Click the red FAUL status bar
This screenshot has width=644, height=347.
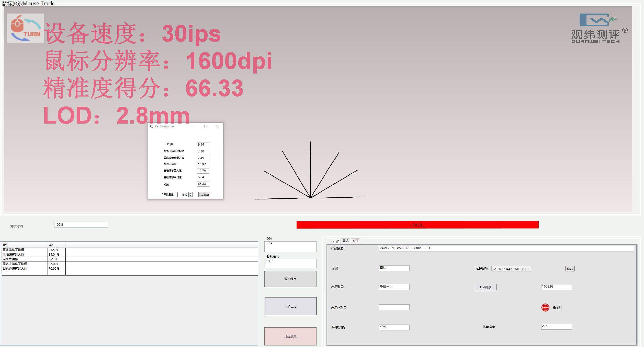click(x=417, y=225)
